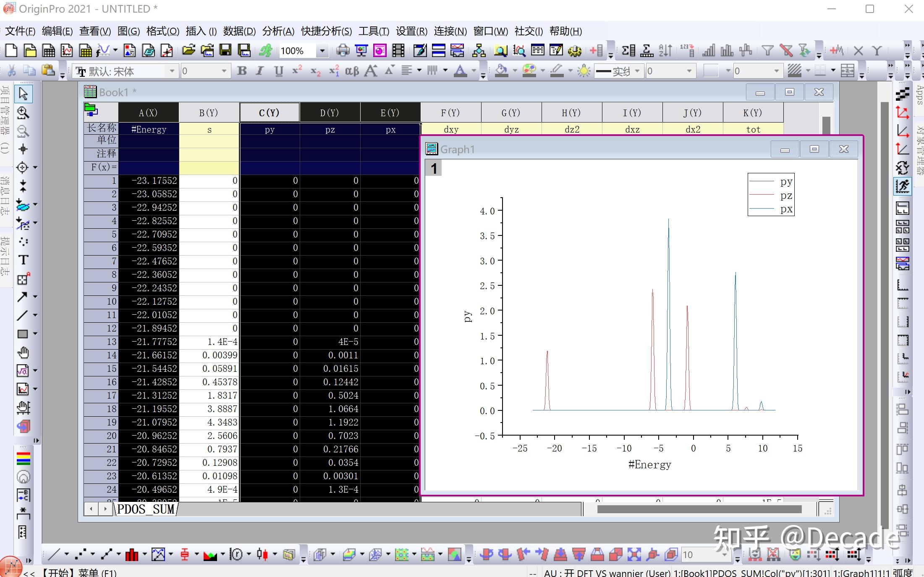Click the Print icon in toolbar
This screenshot has width=924, height=577.
(343, 51)
